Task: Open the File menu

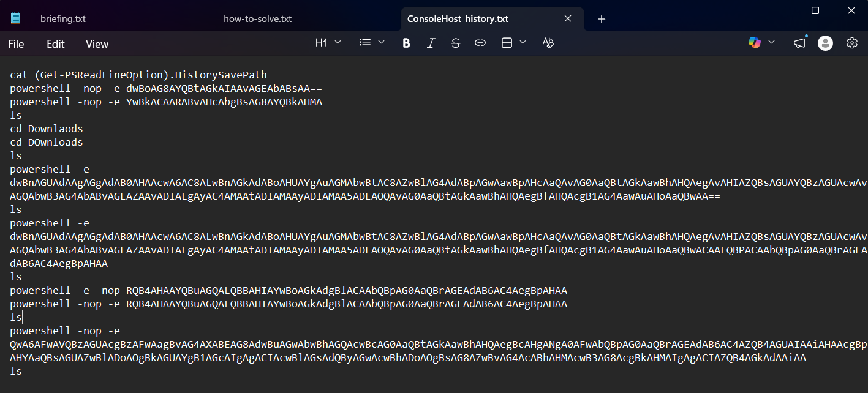Action: (x=15, y=43)
